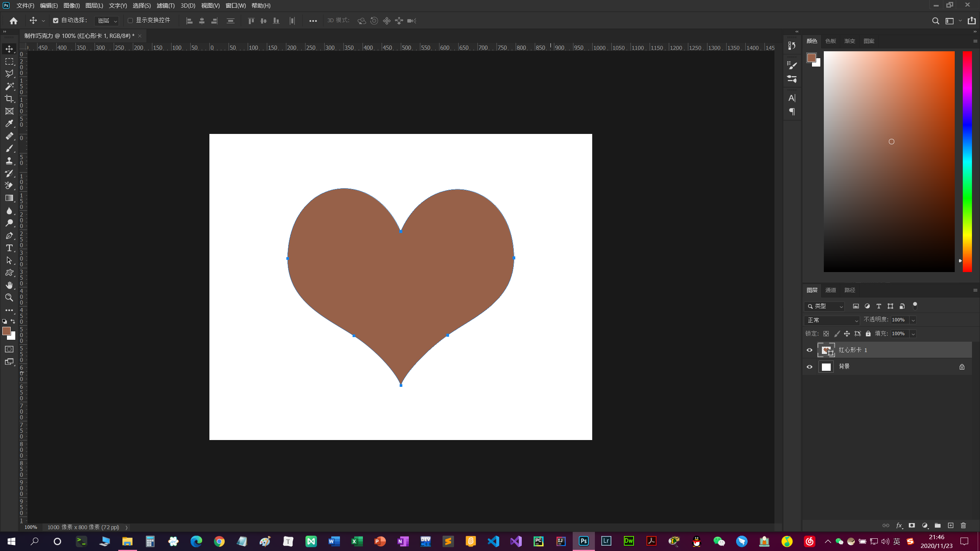Screen dimensions: 980x551
Task: Open the layer effects fx button
Action: tap(899, 526)
